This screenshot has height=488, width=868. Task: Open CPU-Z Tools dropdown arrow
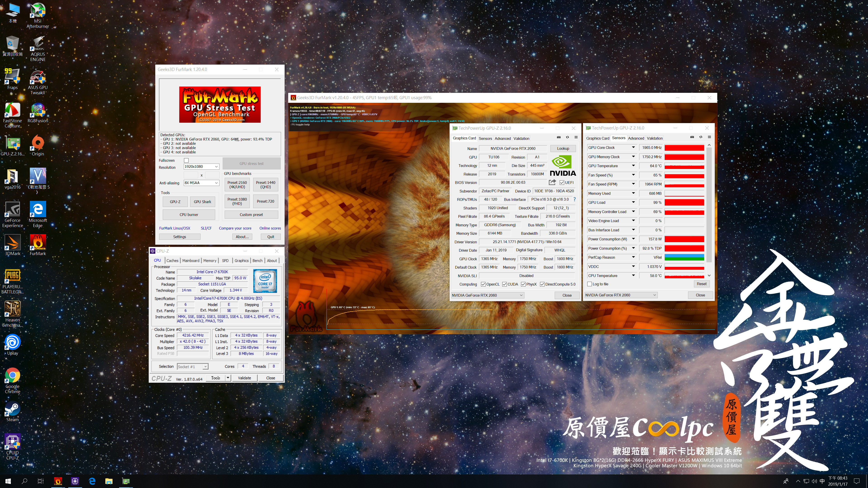coord(228,378)
